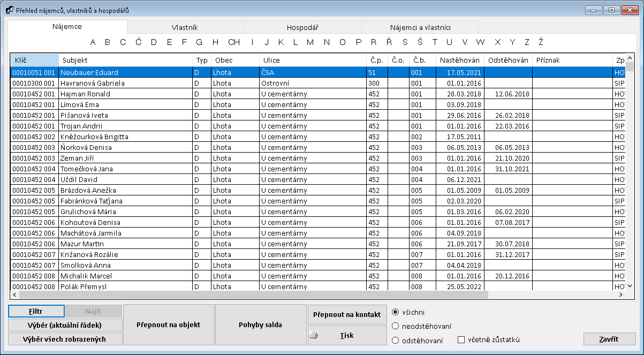This screenshot has height=355, width=644.
Task: Filter by letter CH in alphabet bar
Action: (234, 42)
